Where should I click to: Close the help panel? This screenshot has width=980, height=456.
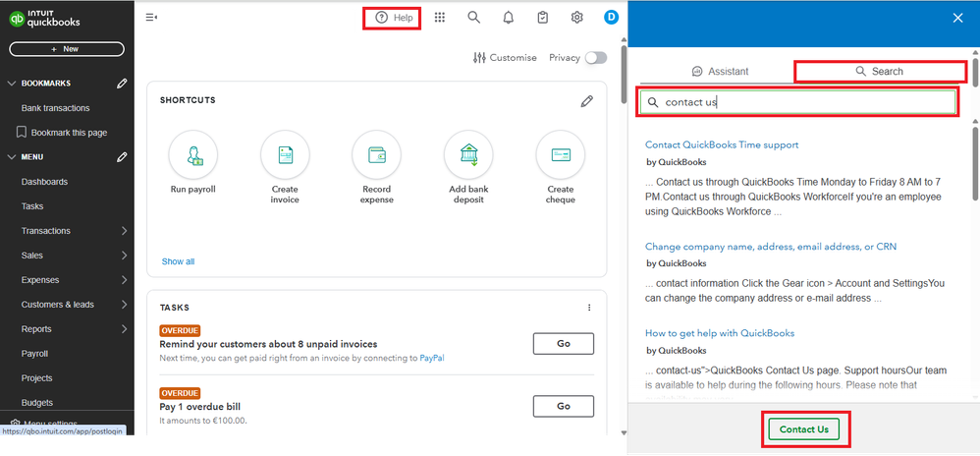(957, 18)
